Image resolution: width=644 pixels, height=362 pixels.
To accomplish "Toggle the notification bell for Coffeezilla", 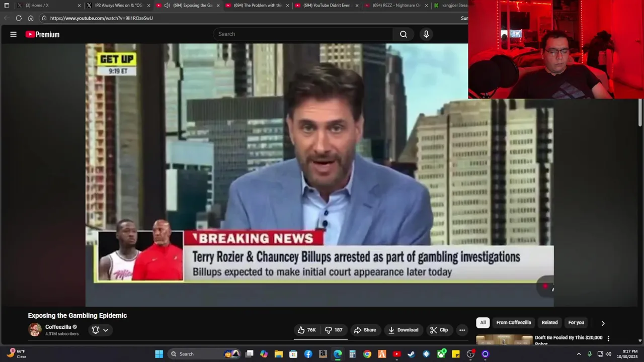I will click(x=96, y=330).
